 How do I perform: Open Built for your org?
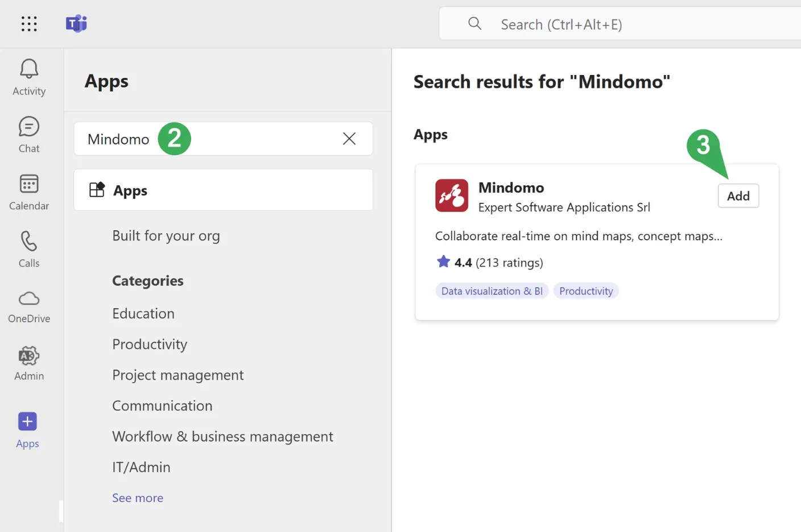tap(166, 236)
